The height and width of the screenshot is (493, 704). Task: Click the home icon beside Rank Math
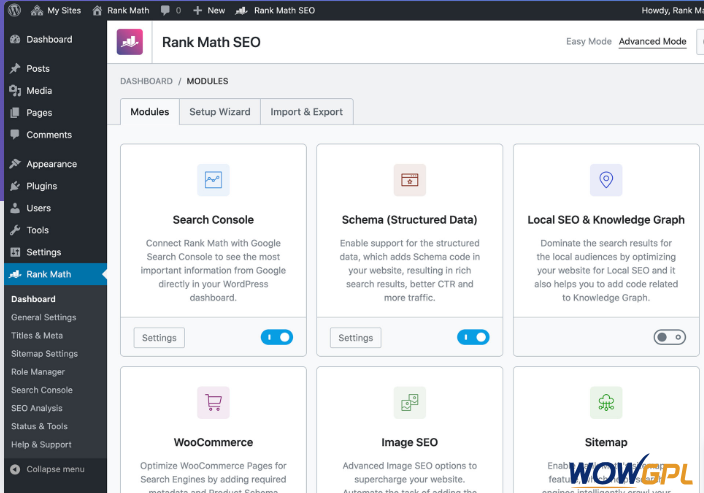97,10
